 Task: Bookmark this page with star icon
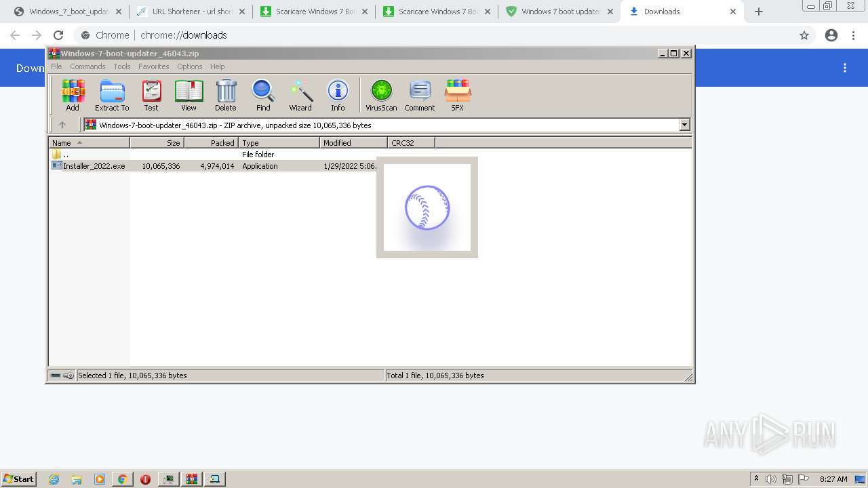804,35
